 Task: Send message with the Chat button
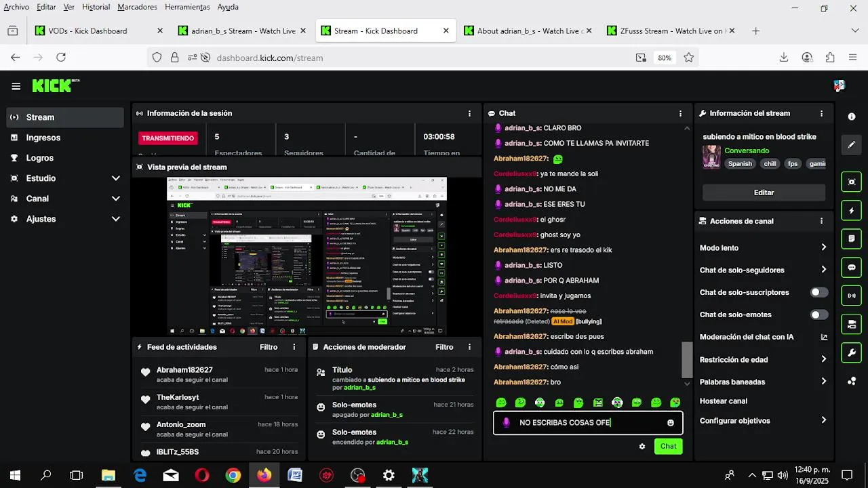pyautogui.click(x=668, y=446)
